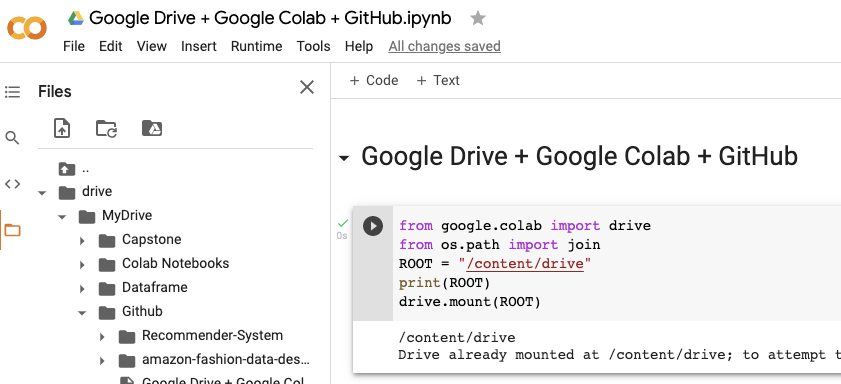This screenshot has height=384, width=841.
Task: Click the Capstone folder icon
Action: [x=107, y=240]
